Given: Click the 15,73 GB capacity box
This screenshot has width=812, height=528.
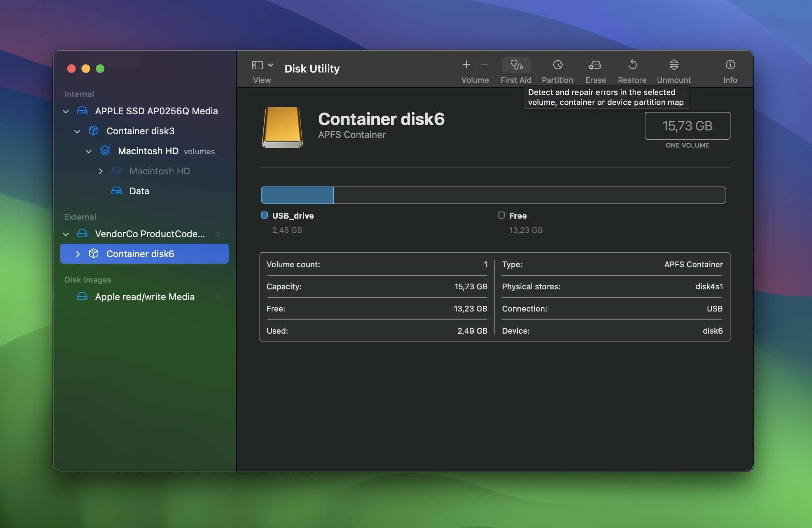Looking at the screenshot, I should [x=687, y=126].
